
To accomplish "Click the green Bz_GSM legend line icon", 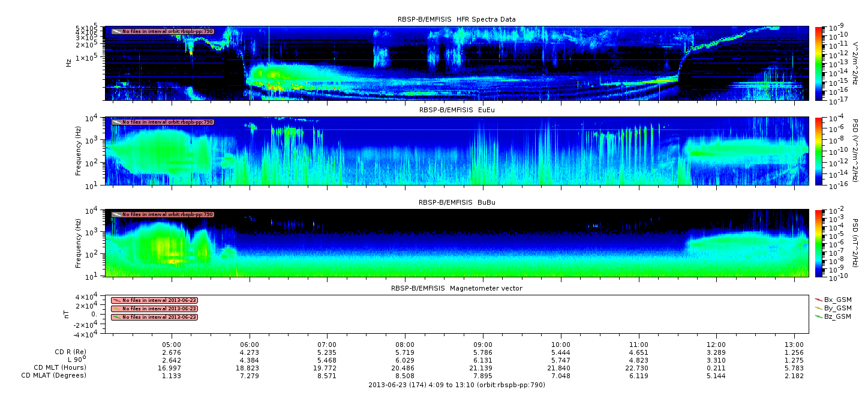I will [x=819, y=316].
